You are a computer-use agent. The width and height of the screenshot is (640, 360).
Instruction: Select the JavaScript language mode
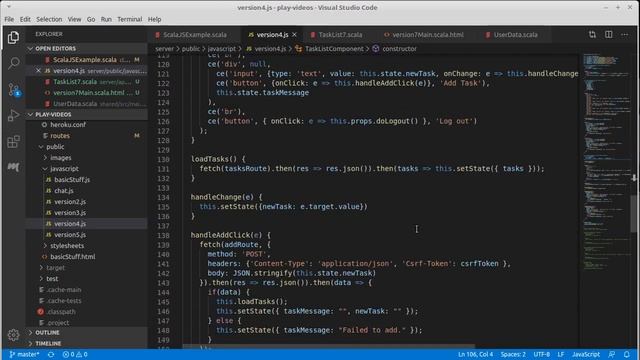pyautogui.click(x=586, y=354)
